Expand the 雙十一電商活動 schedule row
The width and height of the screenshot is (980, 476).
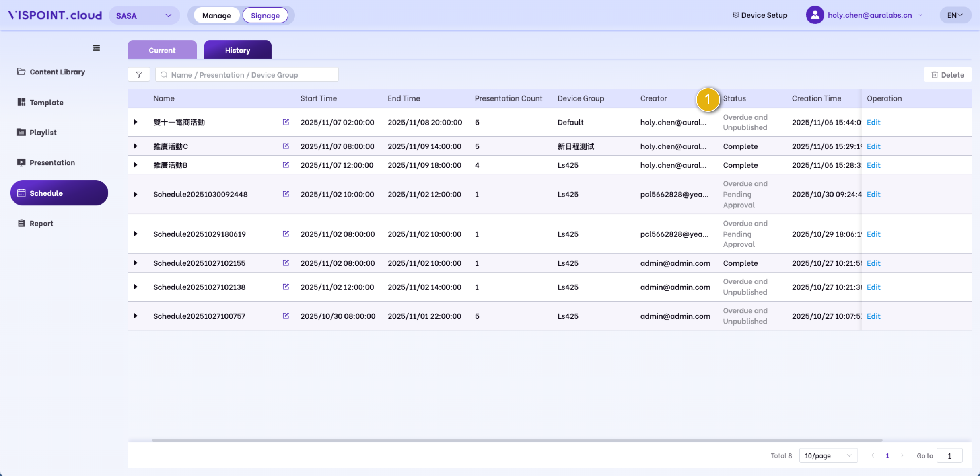coord(136,122)
